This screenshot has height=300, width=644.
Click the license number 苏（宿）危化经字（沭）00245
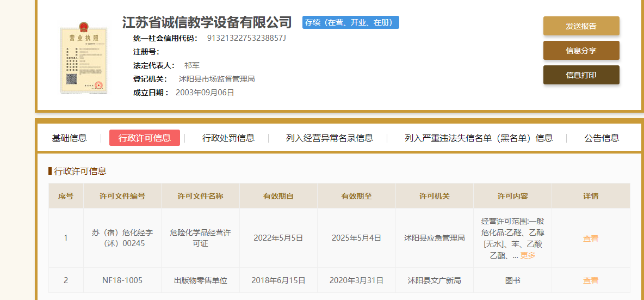122,238
